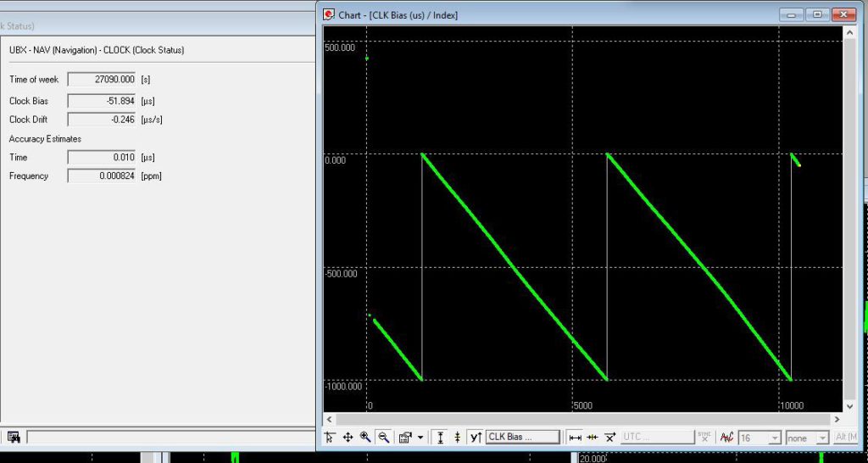Click the zoom in magnifier tool
The height and width of the screenshot is (463, 868).
point(365,438)
